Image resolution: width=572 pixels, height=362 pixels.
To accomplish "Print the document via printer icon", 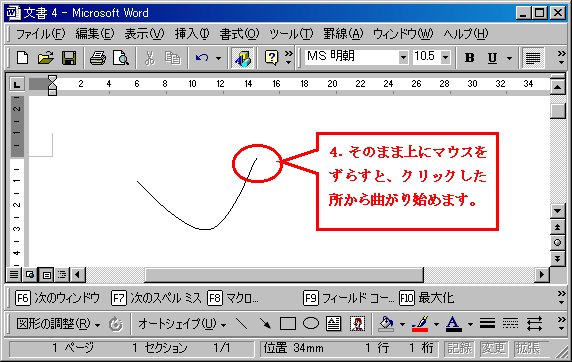I will pyautogui.click(x=97, y=58).
